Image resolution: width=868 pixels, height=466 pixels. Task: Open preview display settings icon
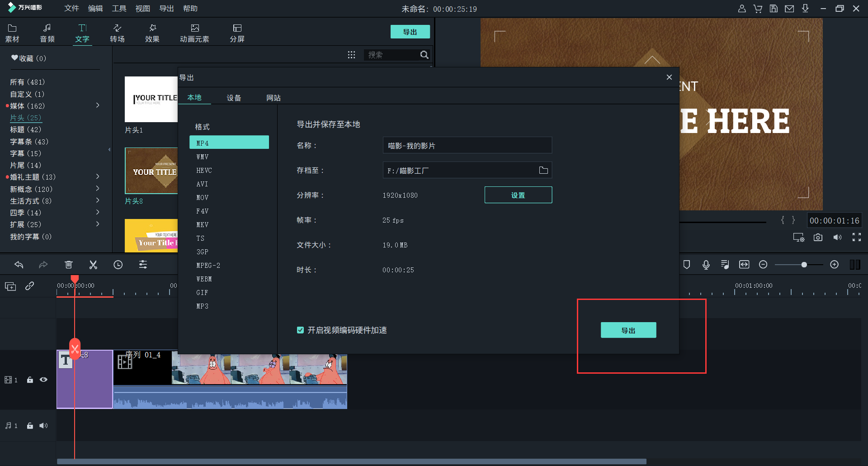(x=799, y=238)
